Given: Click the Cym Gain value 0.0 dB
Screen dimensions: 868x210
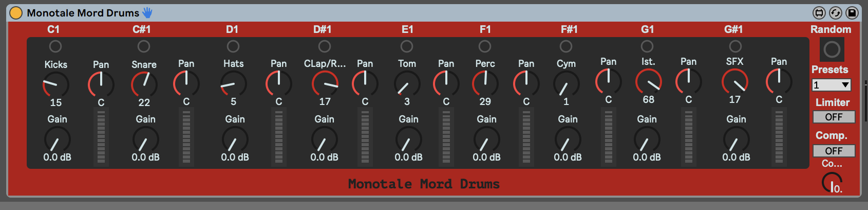Looking at the screenshot, I should 568,157.
